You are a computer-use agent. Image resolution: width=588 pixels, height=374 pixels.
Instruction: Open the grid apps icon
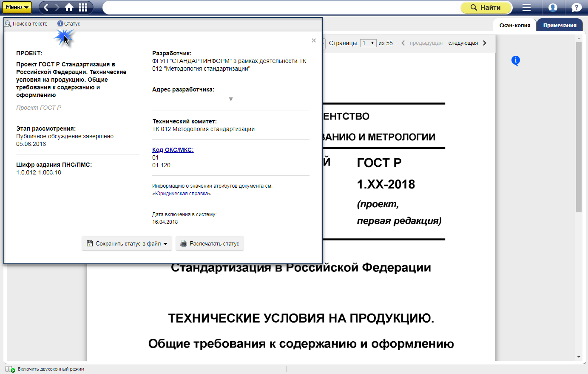tap(83, 7)
